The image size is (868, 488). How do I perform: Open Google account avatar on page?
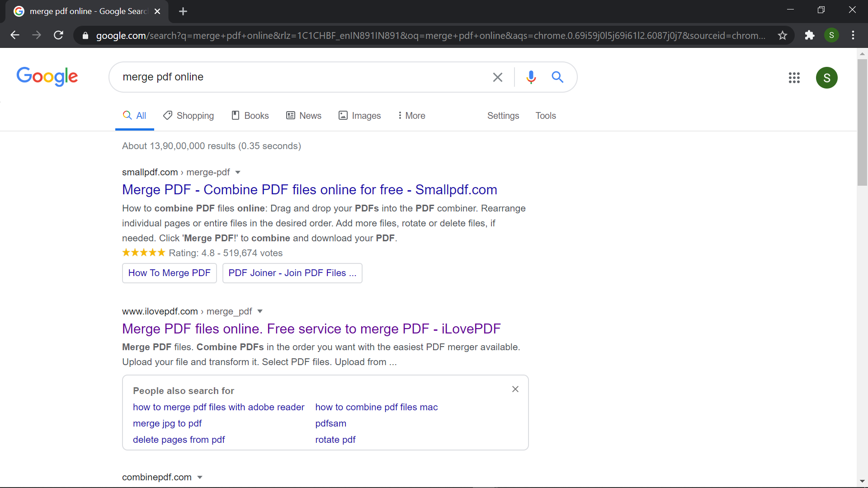pos(827,78)
